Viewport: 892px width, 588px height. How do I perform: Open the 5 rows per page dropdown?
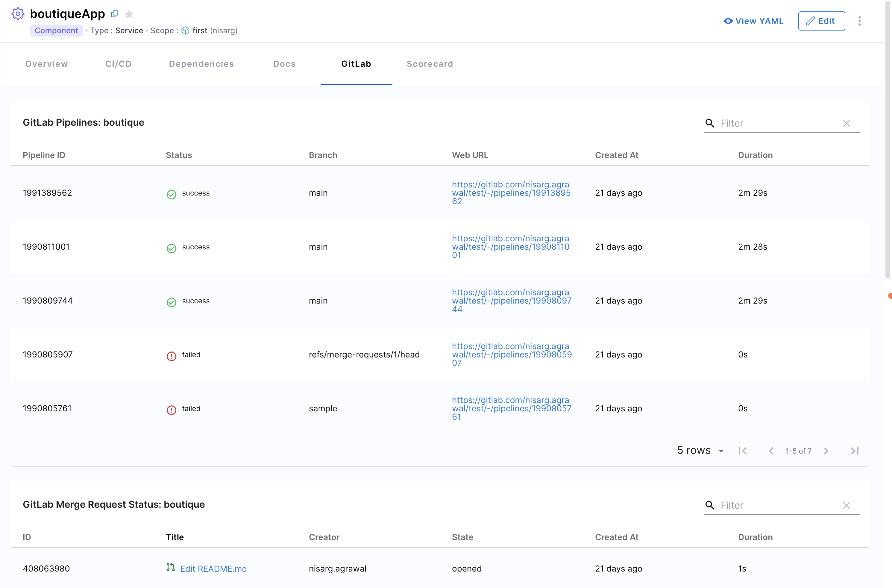(x=700, y=450)
